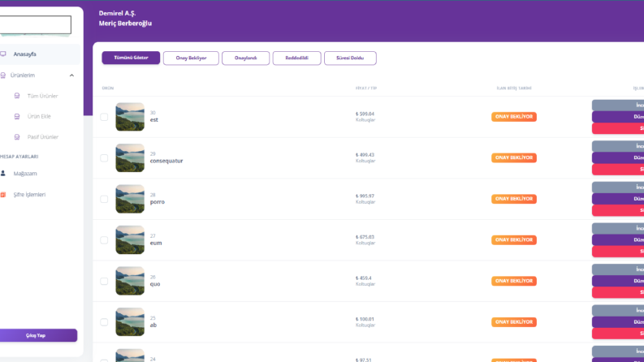Click the red Sil button for est
The height and width of the screenshot is (362, 644).
pos(618,128)
